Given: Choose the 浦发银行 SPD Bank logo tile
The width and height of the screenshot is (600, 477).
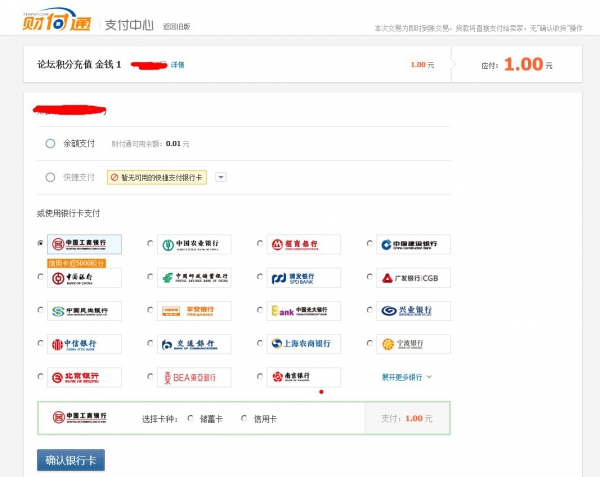Looking at the screenshot, I should pos(303,278).
